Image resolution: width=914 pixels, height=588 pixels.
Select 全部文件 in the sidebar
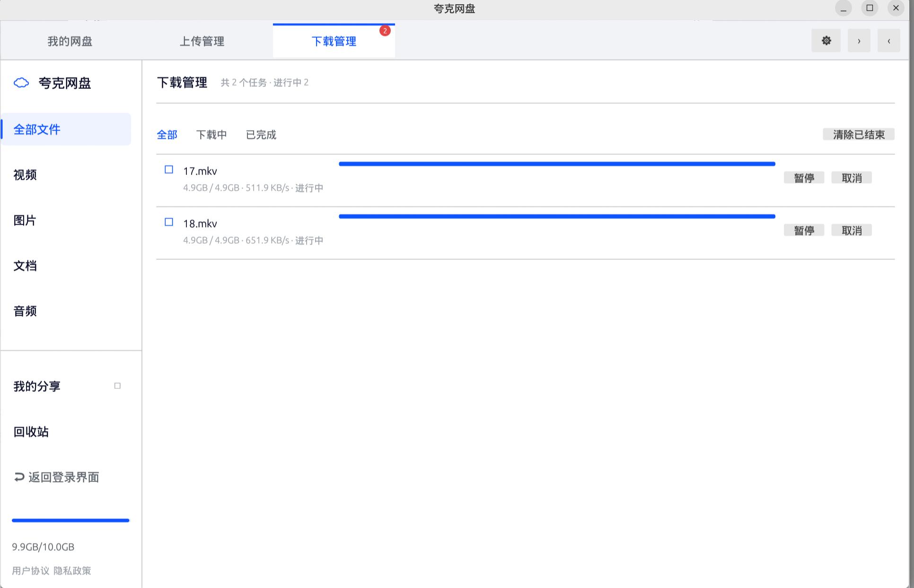(66, 129)
